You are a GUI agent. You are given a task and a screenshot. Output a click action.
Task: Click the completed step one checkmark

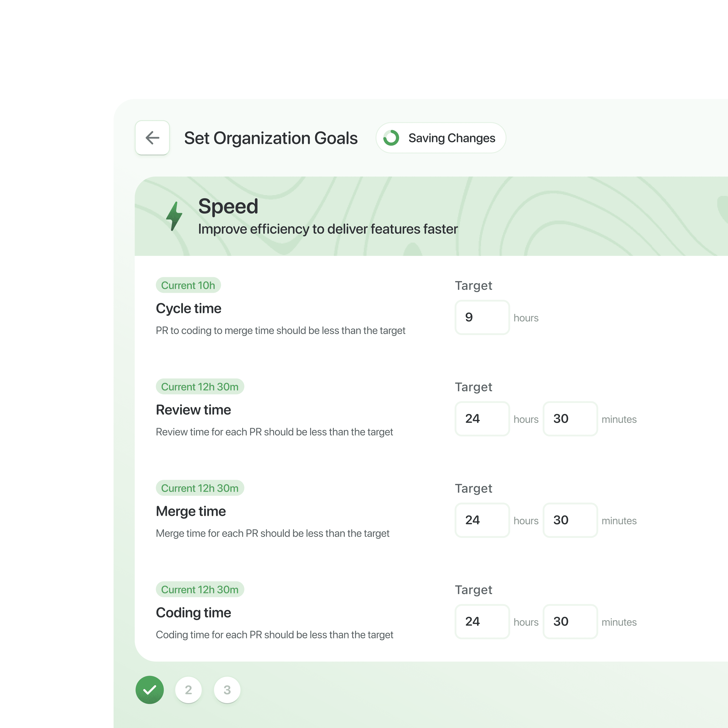[x=150, y=690]
